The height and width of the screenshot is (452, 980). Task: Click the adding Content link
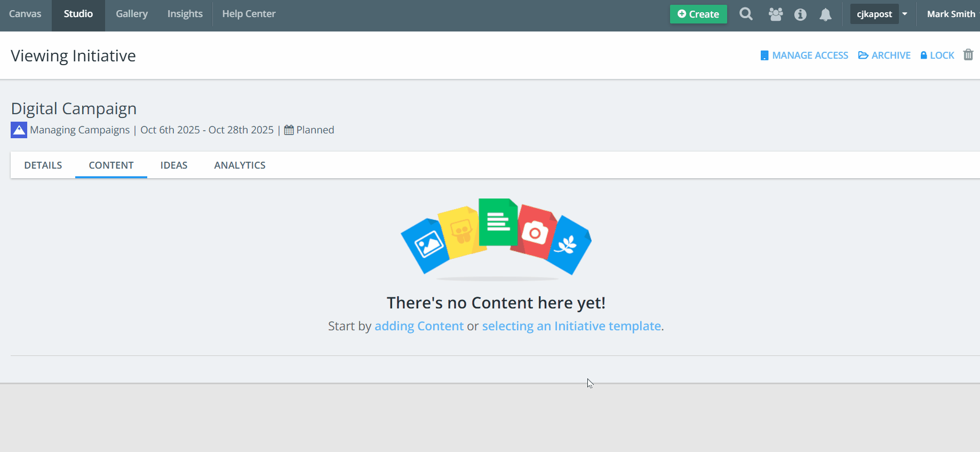pos(419,326)
